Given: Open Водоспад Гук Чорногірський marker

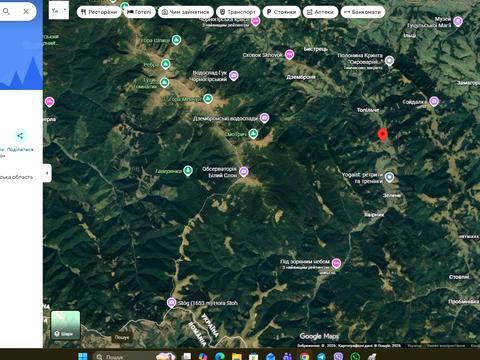Looking at the screenshot, I should (234, 76).
